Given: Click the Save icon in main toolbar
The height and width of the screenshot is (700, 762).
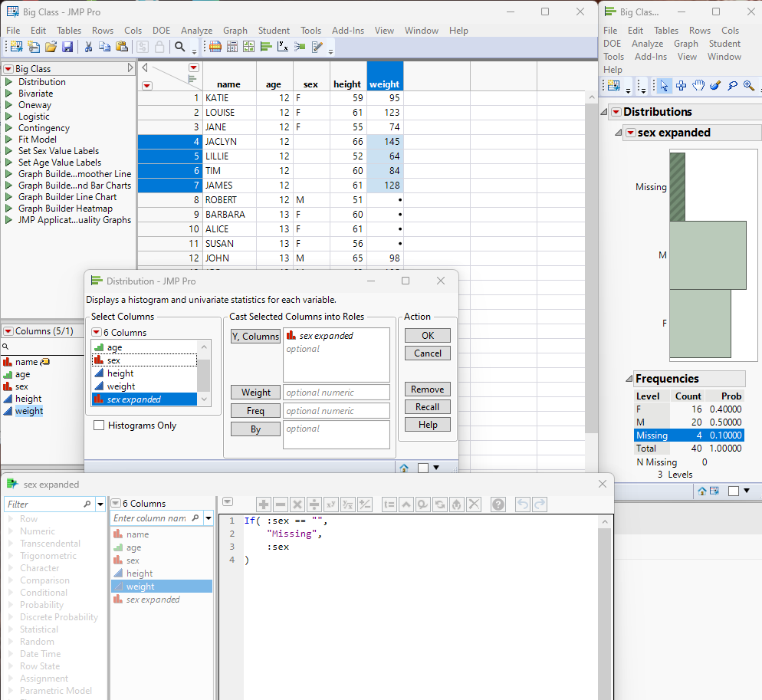Looking at the screenshot, I should coord(67,48).
